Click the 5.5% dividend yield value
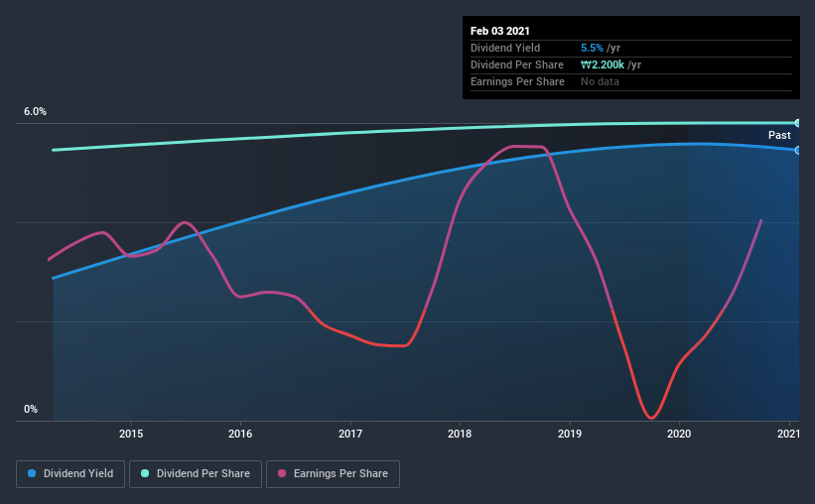 pyautogui.click(x=592, y=48)
